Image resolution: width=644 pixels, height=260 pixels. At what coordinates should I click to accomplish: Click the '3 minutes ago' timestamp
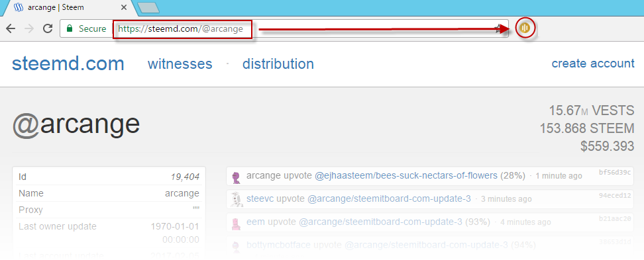pos(506,199)
